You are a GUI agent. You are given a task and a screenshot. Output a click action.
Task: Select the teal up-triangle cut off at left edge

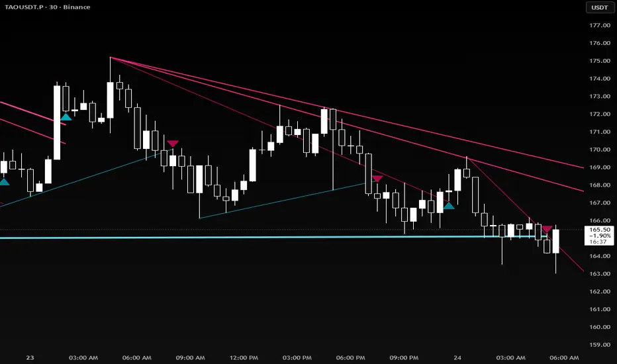pyautogui.click(x=5, y=182)
